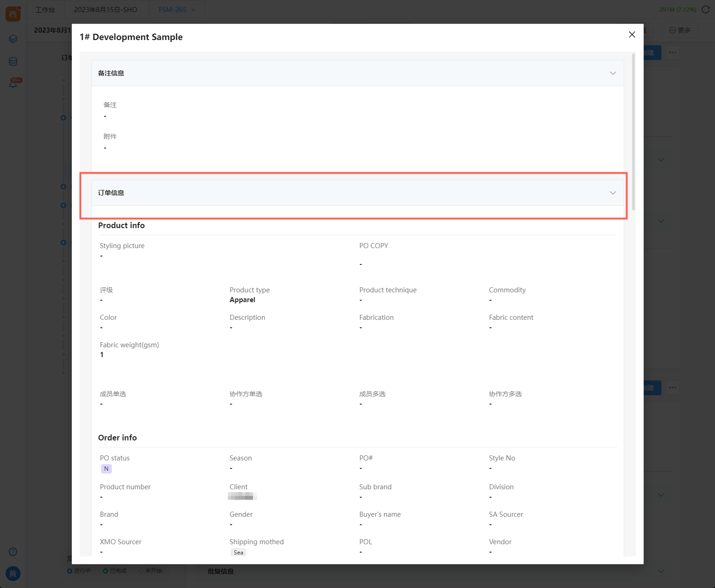The width and height of the screenshot is (715, 588).
Task: Switch to the 工作台 tab
Action: point(45,10)
